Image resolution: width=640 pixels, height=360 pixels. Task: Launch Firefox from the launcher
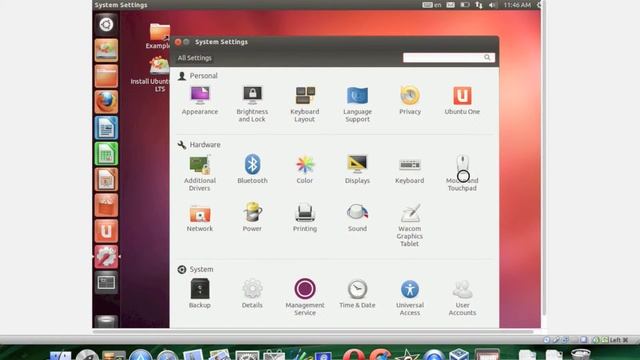106,102
